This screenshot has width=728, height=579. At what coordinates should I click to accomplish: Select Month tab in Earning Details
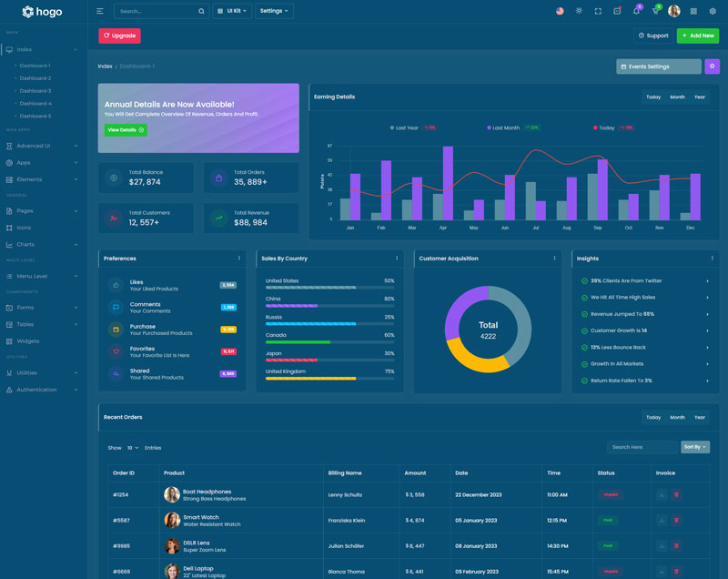(677, 97)
